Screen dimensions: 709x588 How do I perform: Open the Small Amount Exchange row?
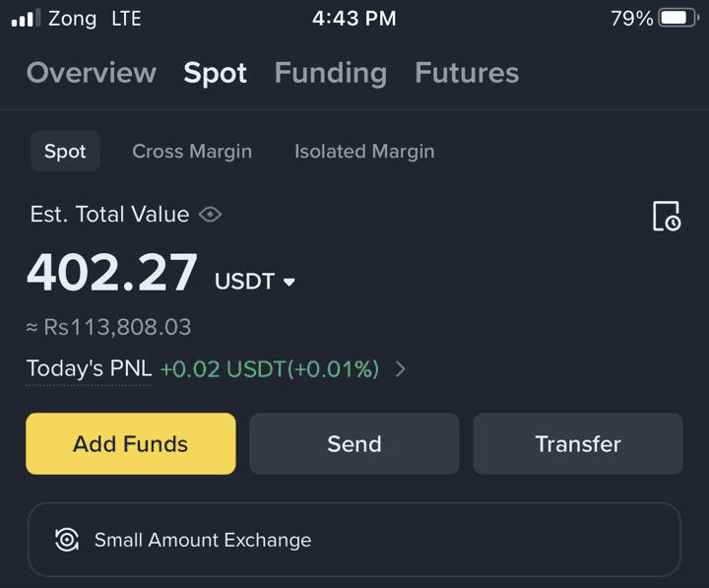354,540
